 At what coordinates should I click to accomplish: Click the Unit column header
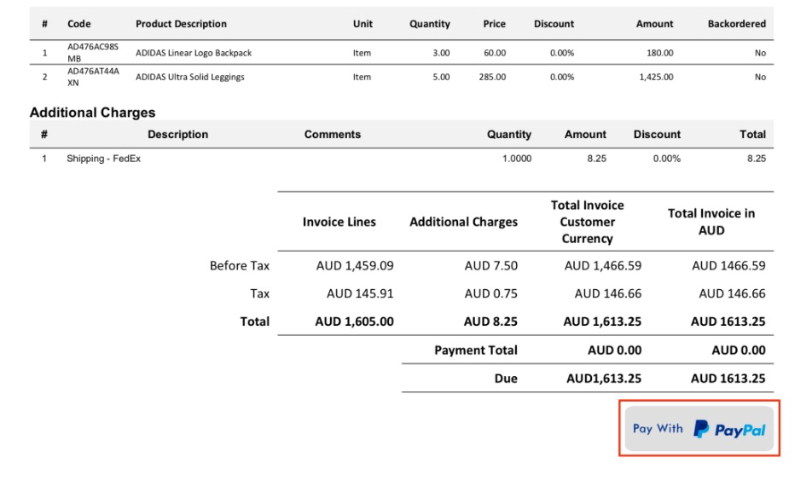[362, 24]
